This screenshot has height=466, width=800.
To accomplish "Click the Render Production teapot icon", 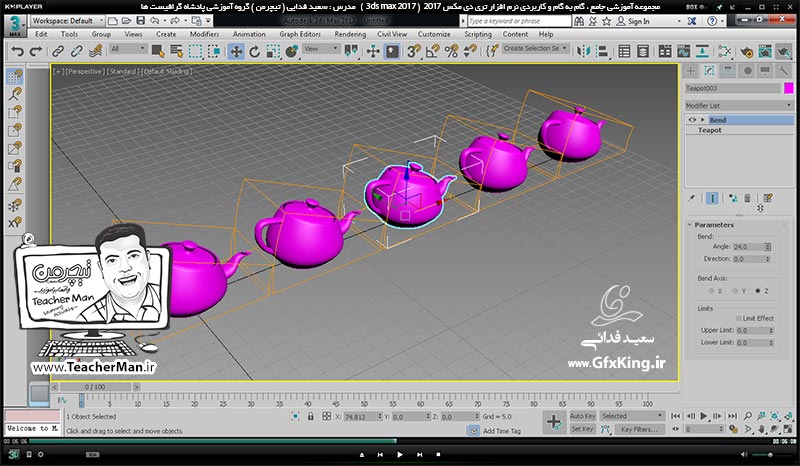I will coord(784,51).
